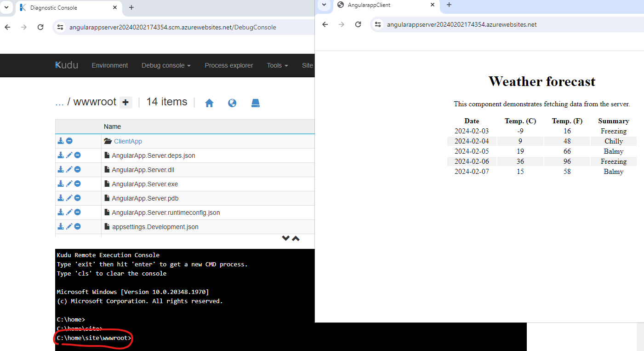
Task: Close the AngularappClient tab
Action: (432, 5)
